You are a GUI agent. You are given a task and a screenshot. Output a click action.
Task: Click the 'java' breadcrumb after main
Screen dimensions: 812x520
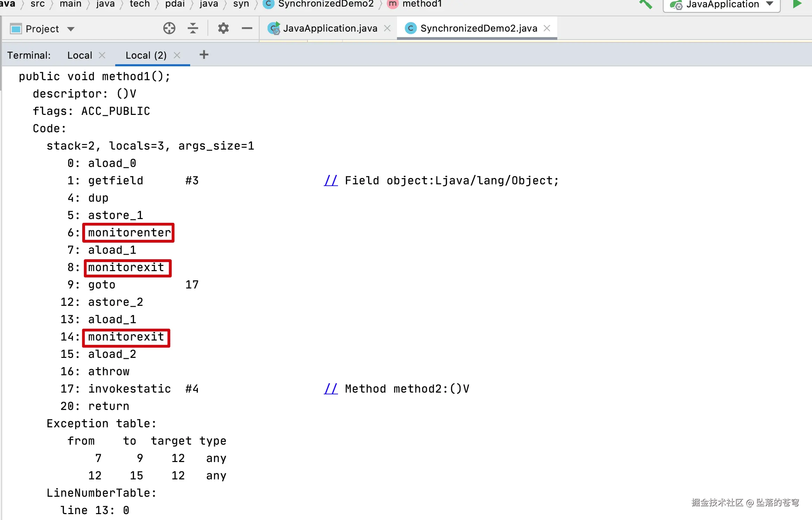pos(105,4)
